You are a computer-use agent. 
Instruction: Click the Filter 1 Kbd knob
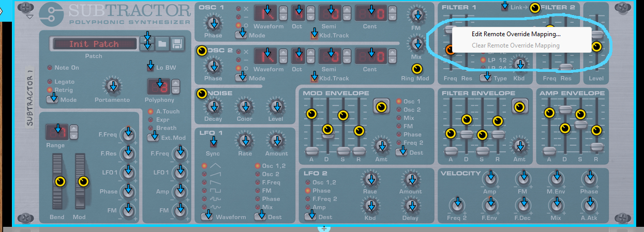click(519, 64)
